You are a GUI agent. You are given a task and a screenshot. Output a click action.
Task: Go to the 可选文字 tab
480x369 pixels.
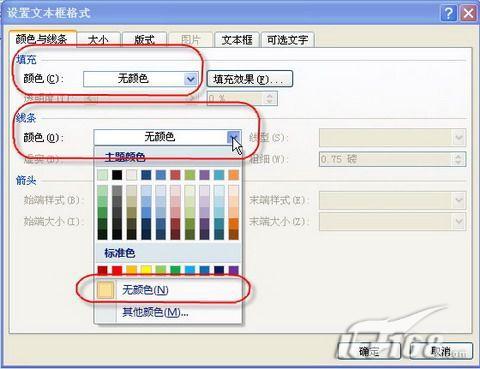point(287,40)
